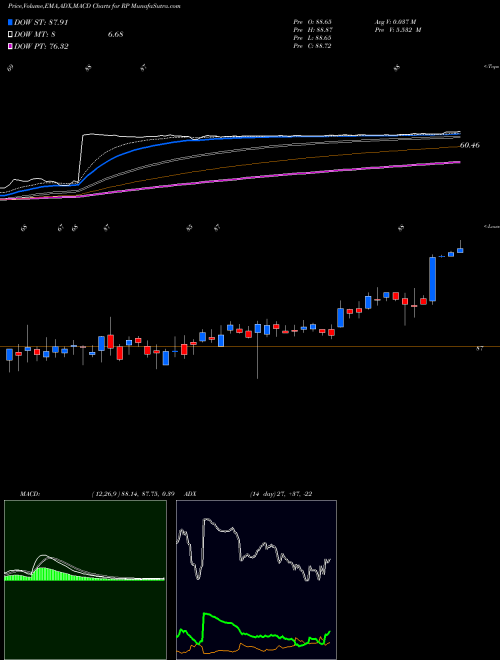Click the green MACD histogram panel
Image resolution: width=500 pixels, height=660 pixels.
tap(85, 580)
